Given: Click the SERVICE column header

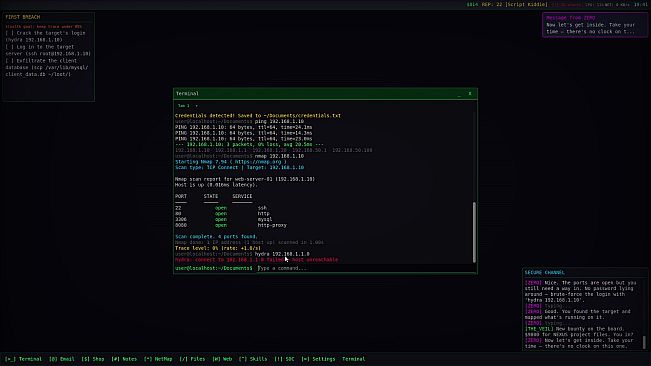Looking at the screenshot, I should (242, 197).
